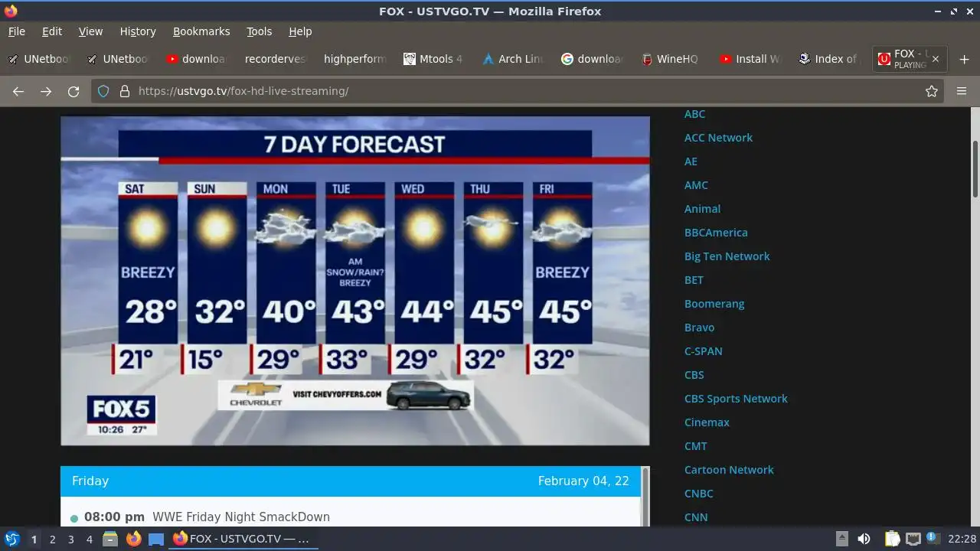The width and height of the screenshot is (980, 551).
Task: Launch file manager from the panel
Action: pos(110,539)
